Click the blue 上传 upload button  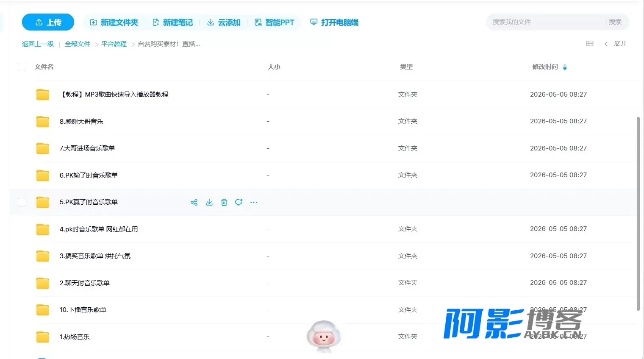tap(48, 22)
